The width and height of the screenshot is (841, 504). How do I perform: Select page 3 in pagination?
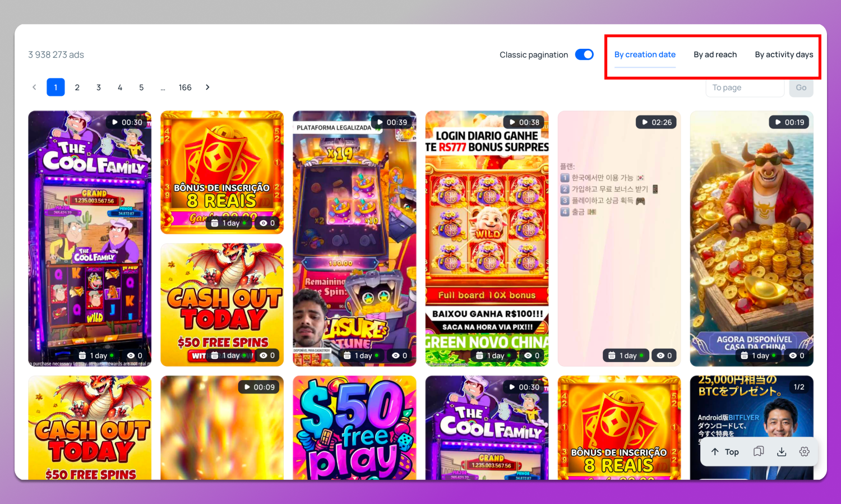pos(99,87)
